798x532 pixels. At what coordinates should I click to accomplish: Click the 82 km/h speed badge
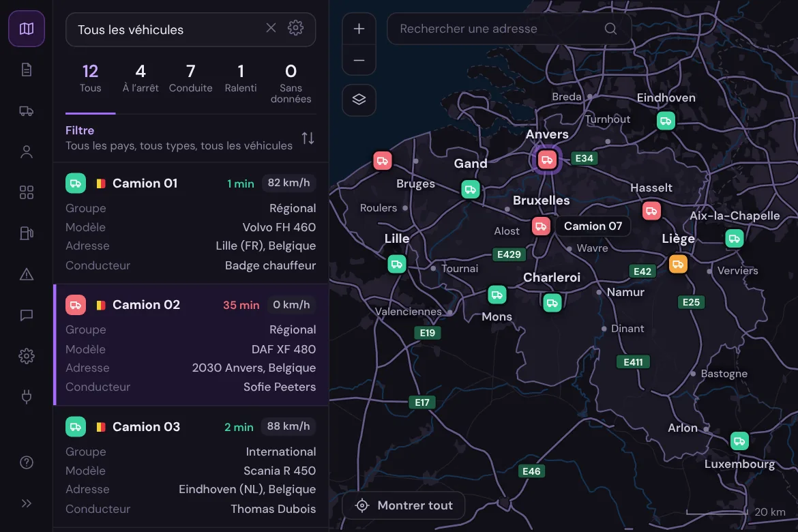pos(289,183)
